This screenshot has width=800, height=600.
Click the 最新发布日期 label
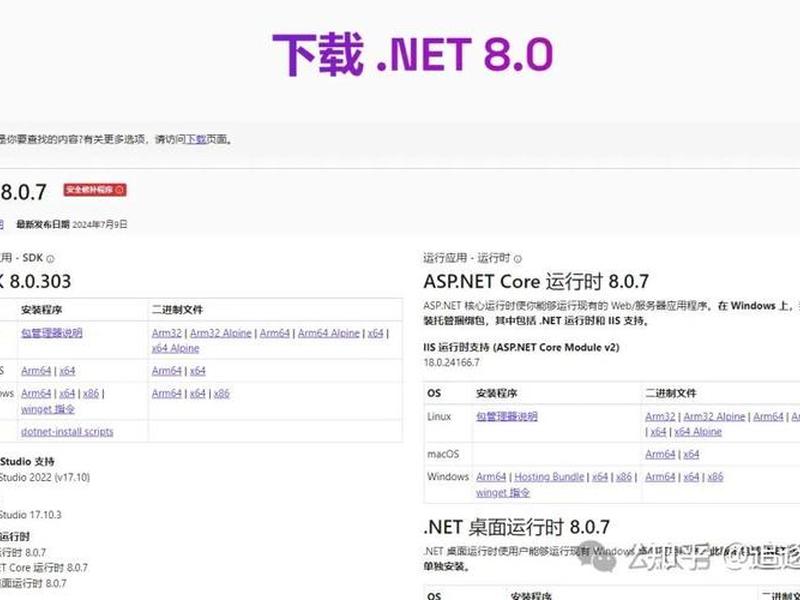coord(43,224)
